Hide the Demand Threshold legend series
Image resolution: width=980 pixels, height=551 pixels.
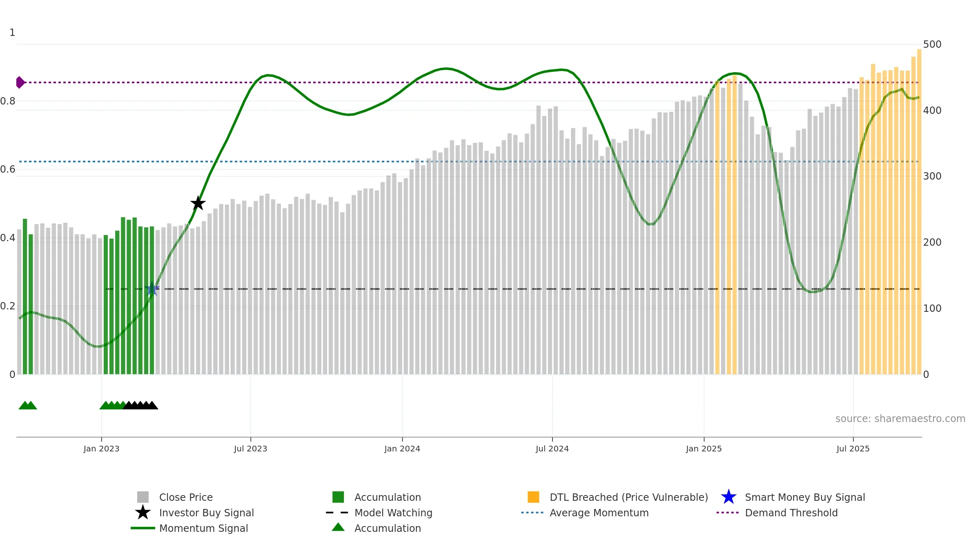(791, 513)
